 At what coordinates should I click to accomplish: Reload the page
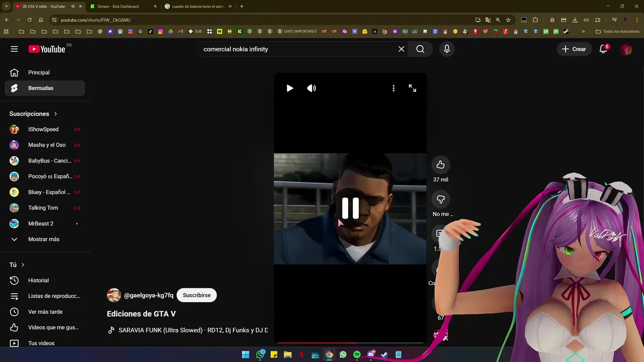[x=29, y=20]
